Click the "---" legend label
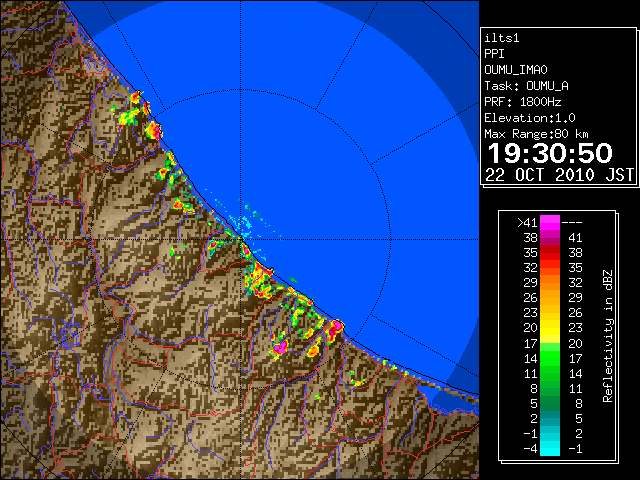 (x=572, y=223)
